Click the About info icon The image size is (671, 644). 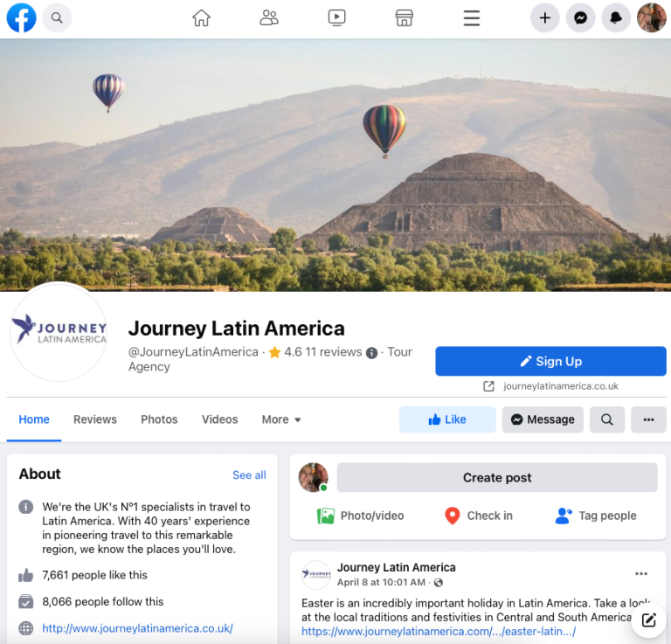(x=25, y=507)
